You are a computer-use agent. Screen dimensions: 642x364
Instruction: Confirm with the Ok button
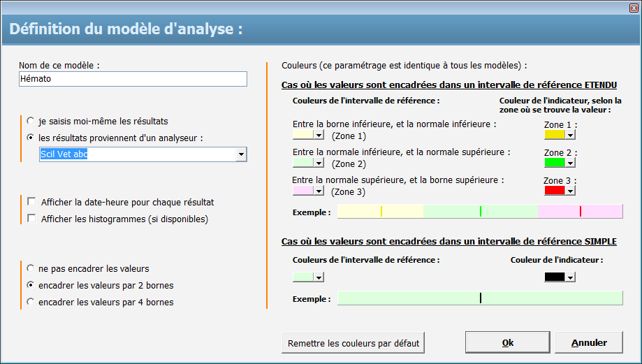click(x=508, y=343)
